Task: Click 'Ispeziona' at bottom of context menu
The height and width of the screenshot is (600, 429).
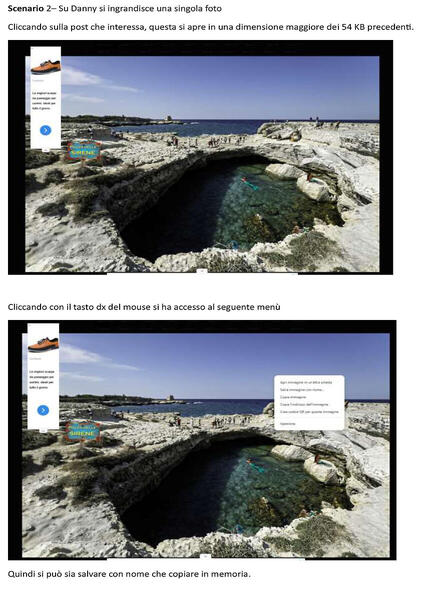Action: (287, 424)
